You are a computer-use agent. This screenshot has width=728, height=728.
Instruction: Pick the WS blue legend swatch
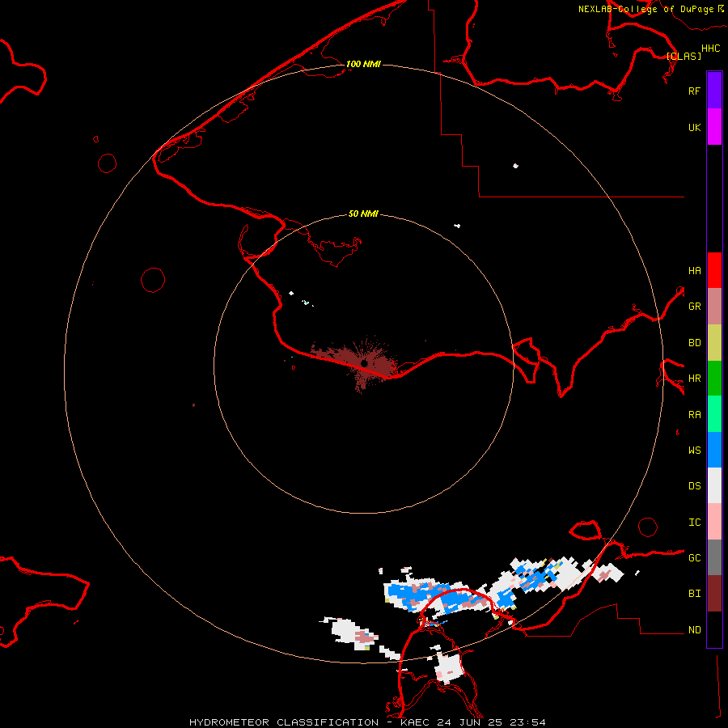tap(714, 450)
